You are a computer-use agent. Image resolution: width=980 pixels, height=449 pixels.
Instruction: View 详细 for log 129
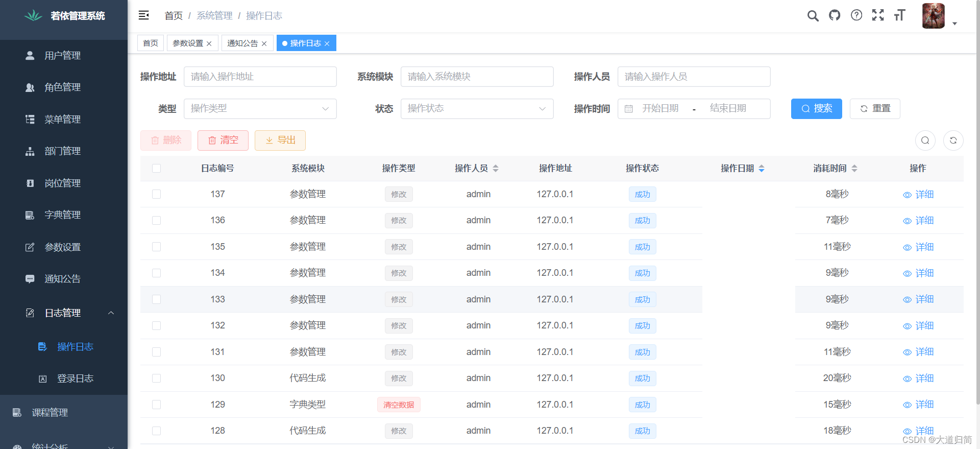click(x=918, y=405)
